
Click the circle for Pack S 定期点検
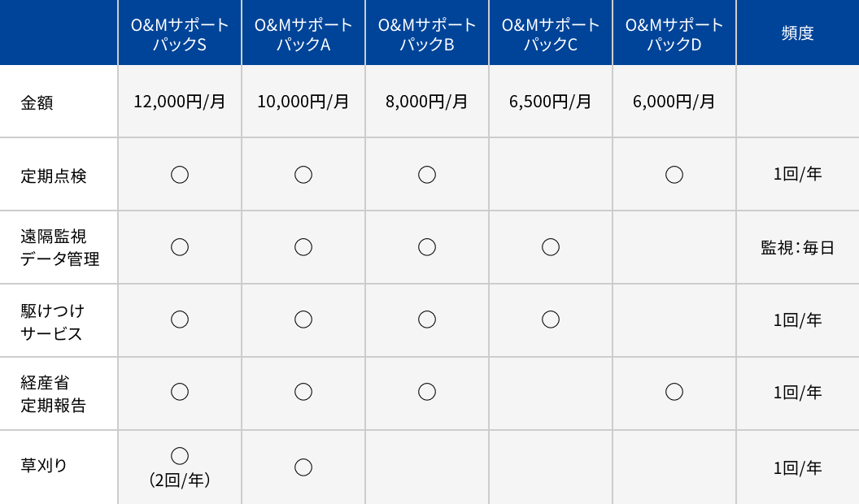(180, 175)
